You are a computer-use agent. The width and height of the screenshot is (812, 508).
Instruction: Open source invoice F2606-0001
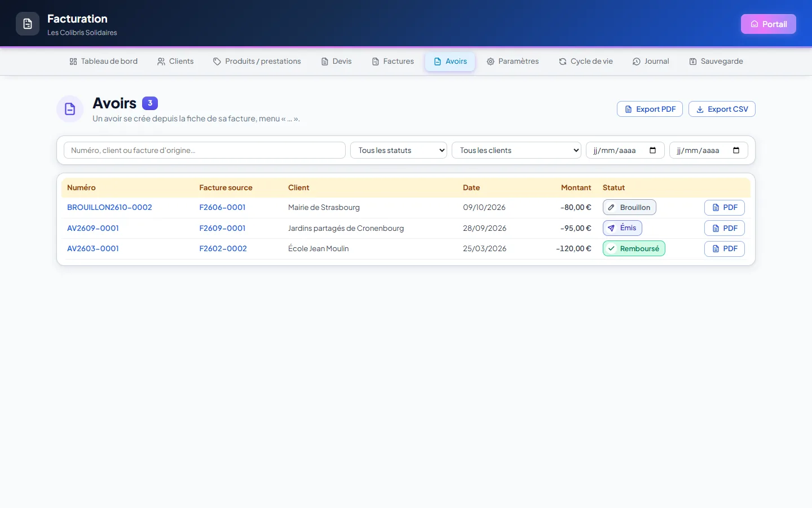(x=222, y=208)
